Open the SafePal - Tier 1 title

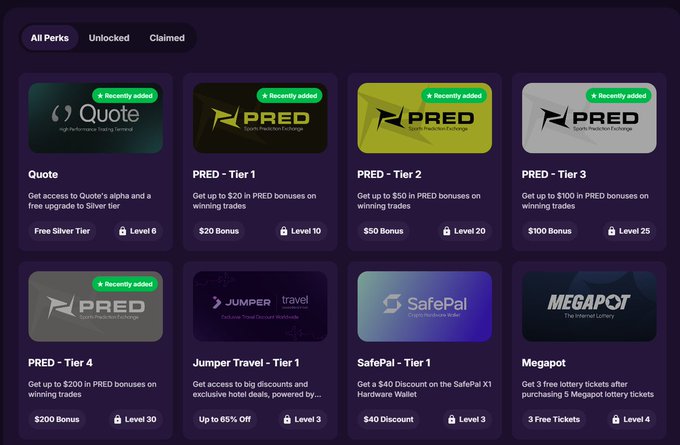[394, 363]
